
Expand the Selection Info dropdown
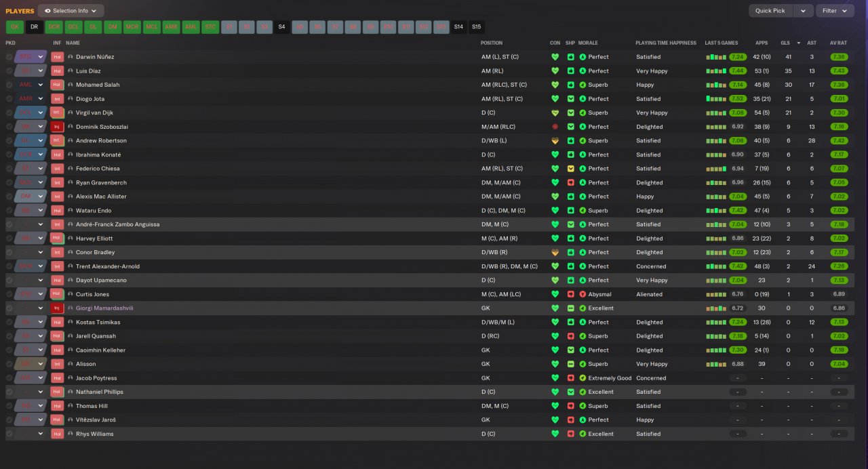coord(71,11)
